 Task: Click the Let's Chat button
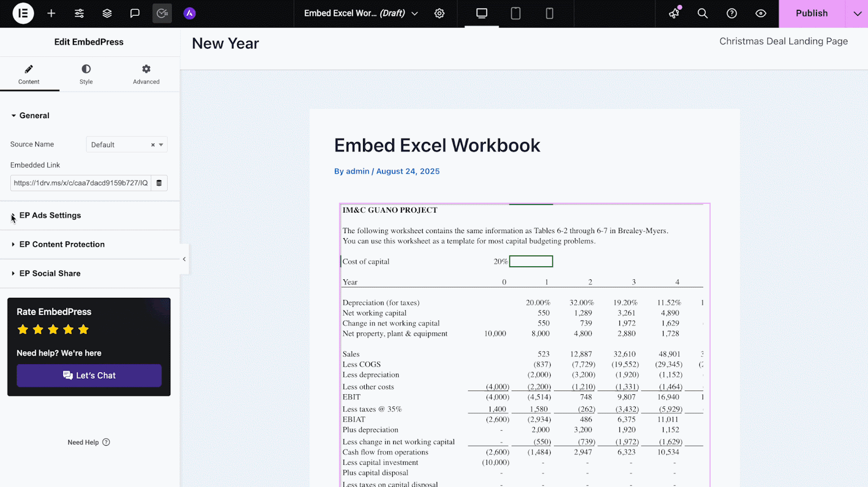89,375
